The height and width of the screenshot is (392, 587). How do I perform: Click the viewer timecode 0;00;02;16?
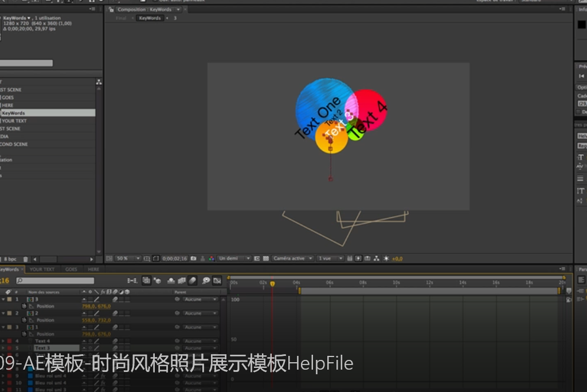pos(175,258)
